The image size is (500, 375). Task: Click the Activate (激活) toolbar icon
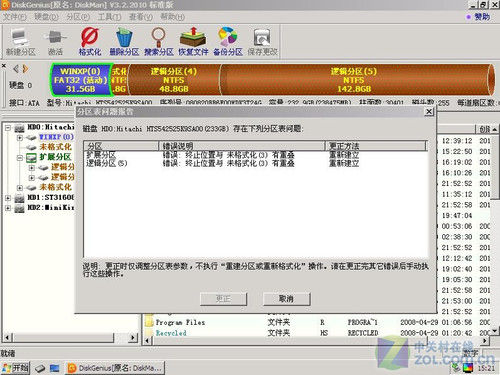tap(55, 42)
